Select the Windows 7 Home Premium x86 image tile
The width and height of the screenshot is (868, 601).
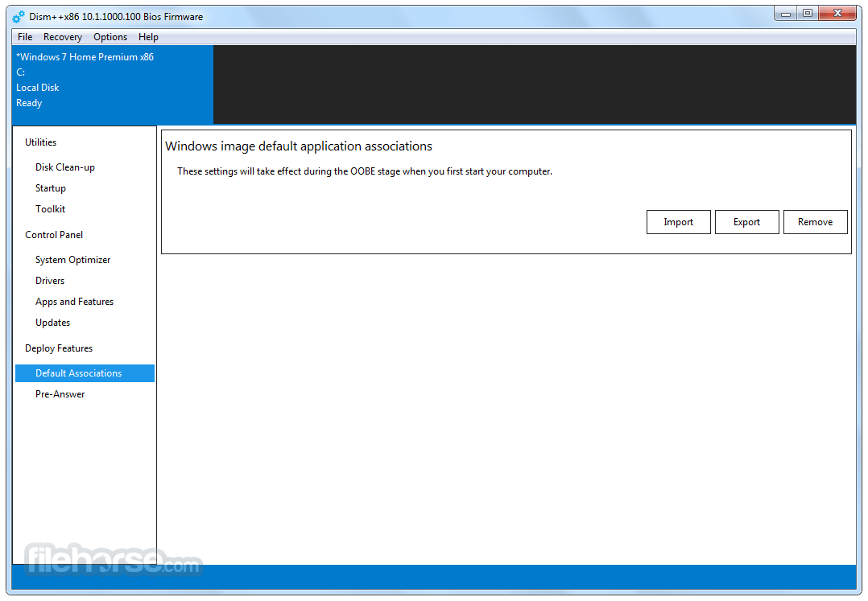pyautogui.click(x=113, y=84)
